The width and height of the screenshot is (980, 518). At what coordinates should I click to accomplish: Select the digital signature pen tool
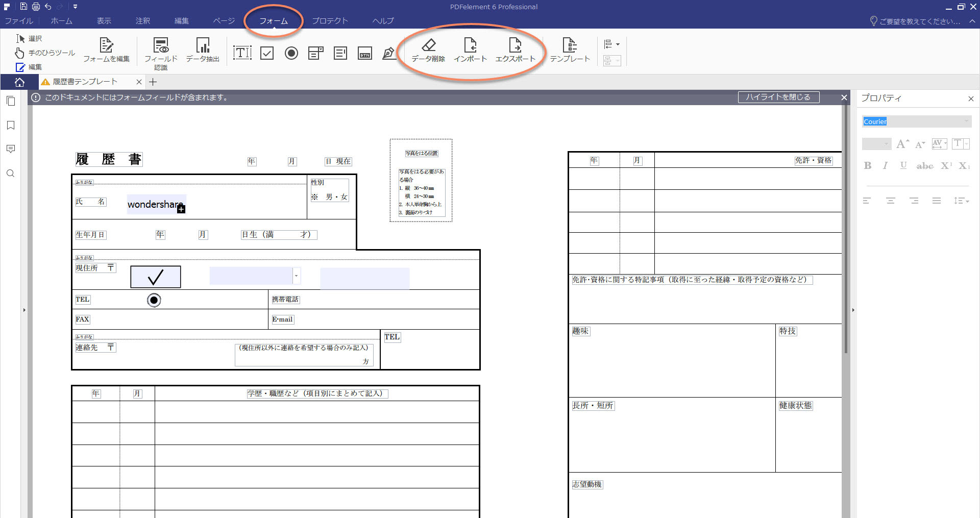click(x=389, y=53)
